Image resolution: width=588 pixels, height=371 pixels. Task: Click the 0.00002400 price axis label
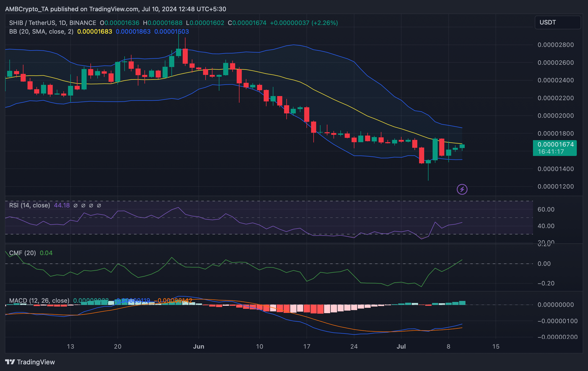coord(556,80)
